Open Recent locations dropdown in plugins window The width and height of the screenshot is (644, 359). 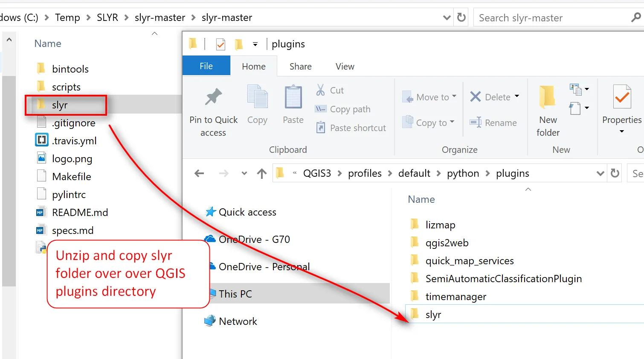point(244,173)
